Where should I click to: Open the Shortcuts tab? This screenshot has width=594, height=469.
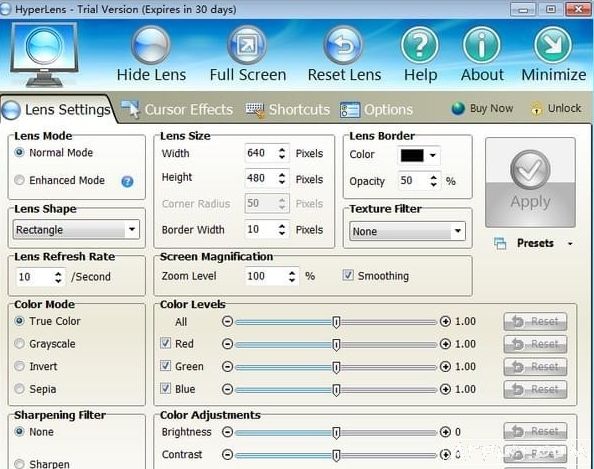(288, 109)
